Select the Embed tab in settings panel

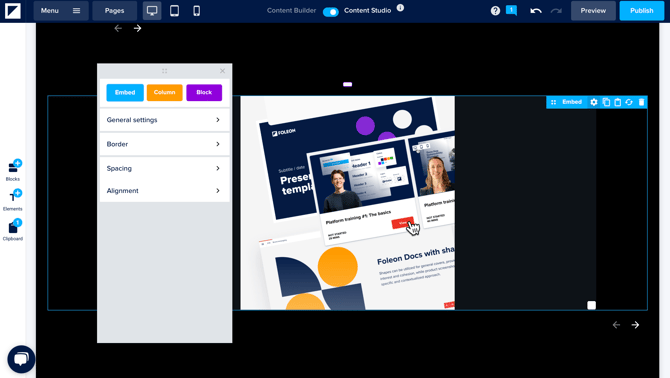pyautogui.click(x=125, y=92)
